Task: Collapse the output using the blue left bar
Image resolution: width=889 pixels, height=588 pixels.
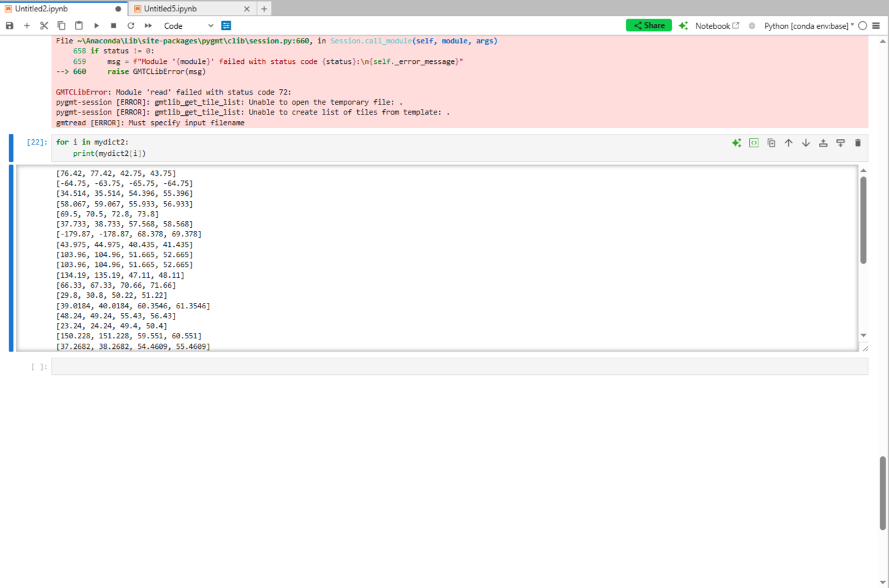Action: pos(11,258)
